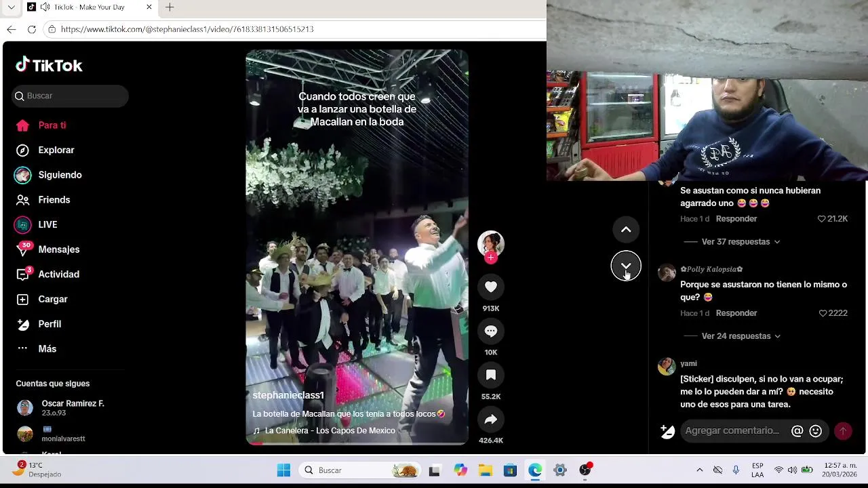Open the creator's profile avatar beside video
868x488 pixels.
[x=491, y=244]
